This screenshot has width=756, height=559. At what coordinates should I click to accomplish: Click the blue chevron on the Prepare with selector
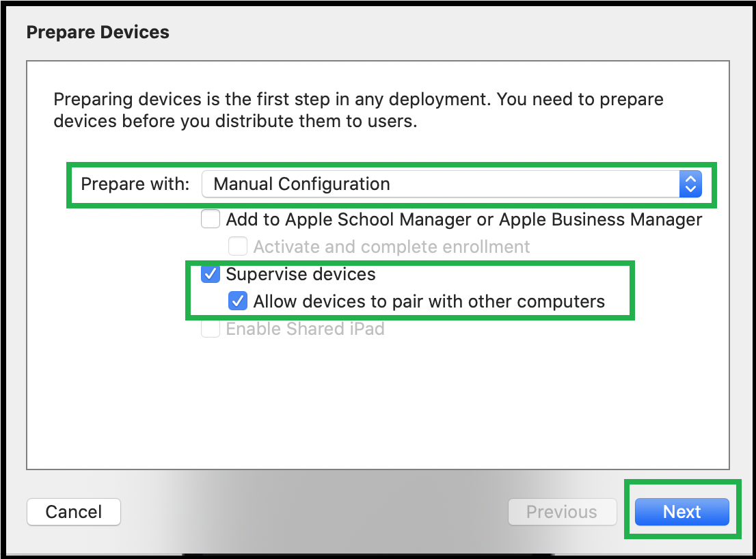click(x=690, y=184)
